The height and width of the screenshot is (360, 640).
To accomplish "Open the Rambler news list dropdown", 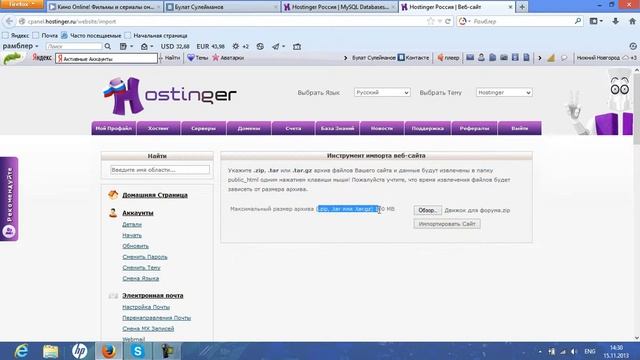I will 126,47.
